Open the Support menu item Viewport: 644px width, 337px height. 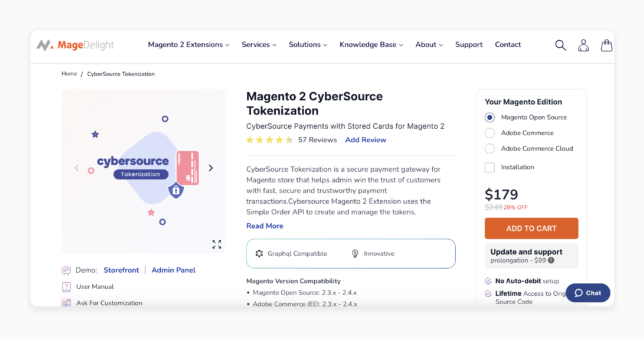pos(469,45)
